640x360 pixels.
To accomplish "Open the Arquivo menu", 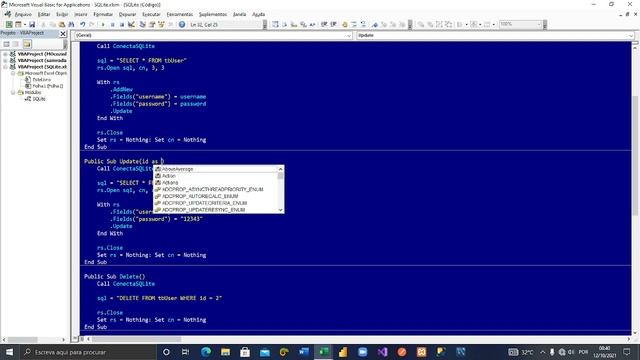I will coord(23,14).
